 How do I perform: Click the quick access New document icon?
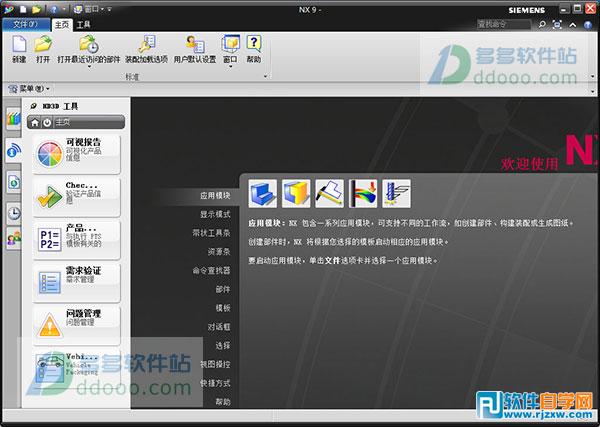tap(24, 9)
